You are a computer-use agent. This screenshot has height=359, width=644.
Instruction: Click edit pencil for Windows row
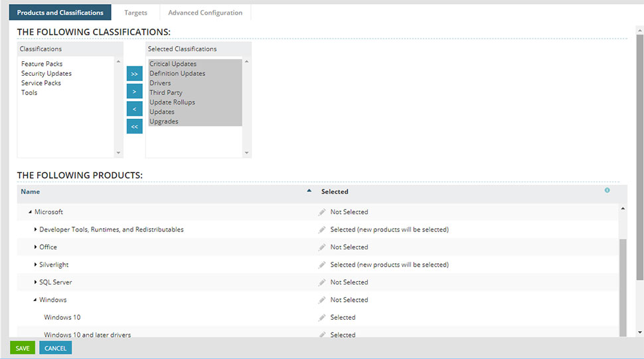click(x=322, y=300)
